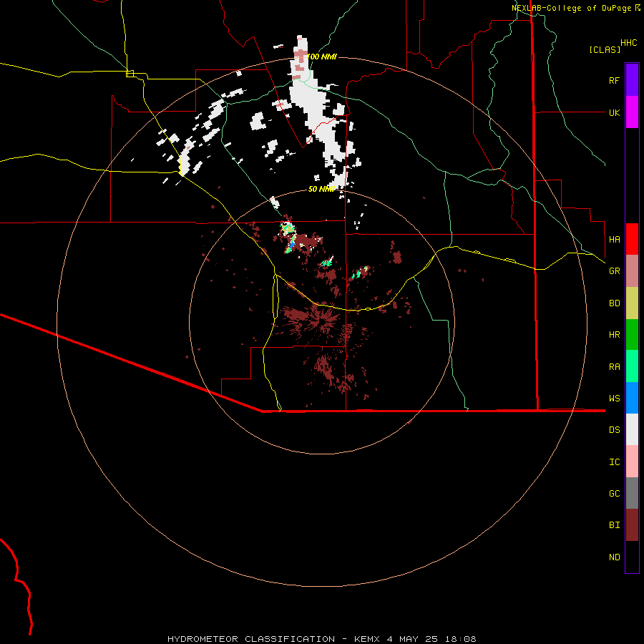Screen dimensions: 644x644
Task: Click the Hydrometeor Classification KEMX title caption
Action: point(321,639)
